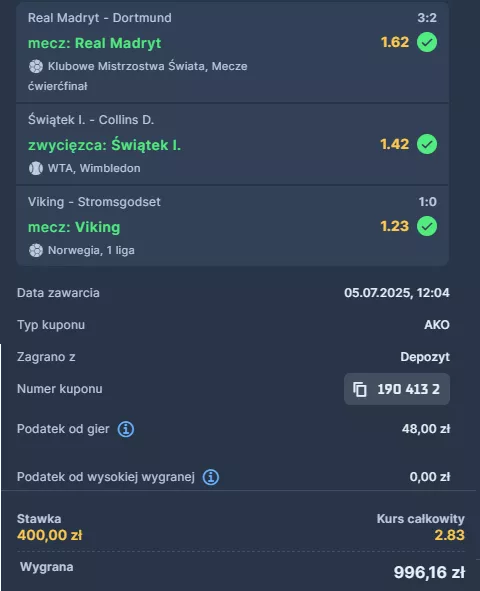Click the green checkmark beside odds 1.42
This screenshot has height=591, width=480.
tap(427, 144)
